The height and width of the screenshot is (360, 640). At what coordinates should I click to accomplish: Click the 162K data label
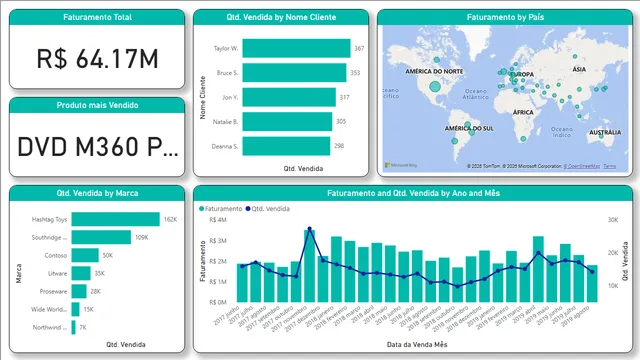(171, 219)
